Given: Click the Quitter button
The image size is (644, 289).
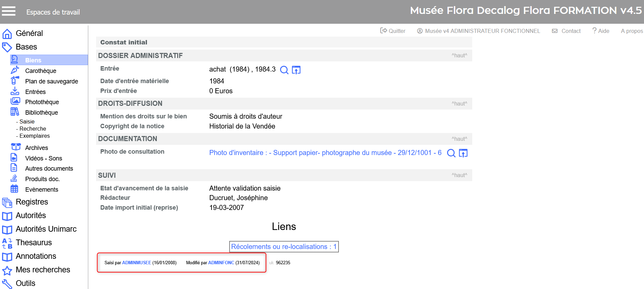Looking at the screenshot, I should [393, 31].
